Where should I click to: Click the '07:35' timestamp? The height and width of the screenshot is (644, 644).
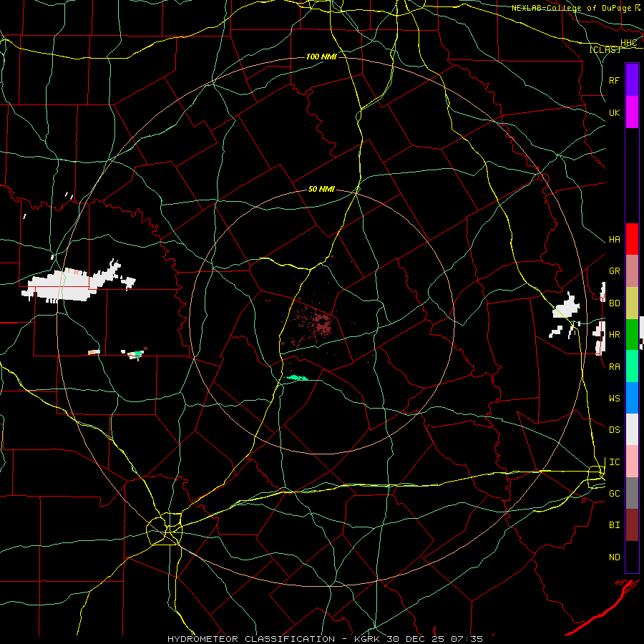(467, 639)
